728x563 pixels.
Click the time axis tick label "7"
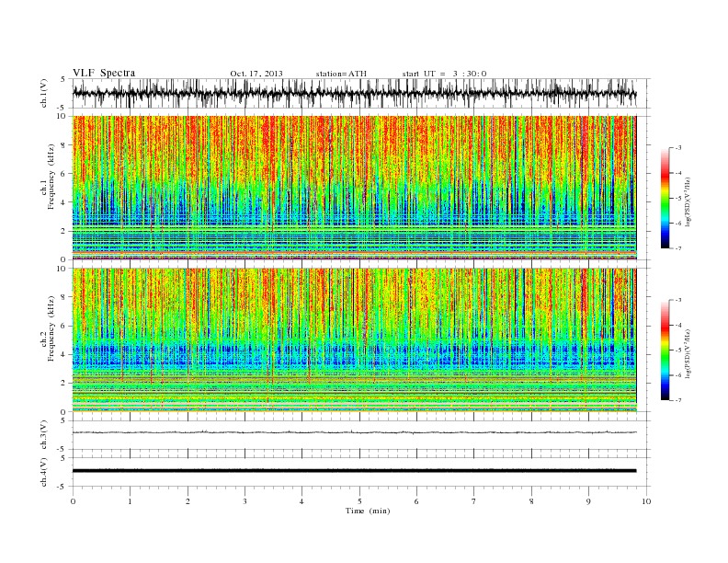[474, 501]
